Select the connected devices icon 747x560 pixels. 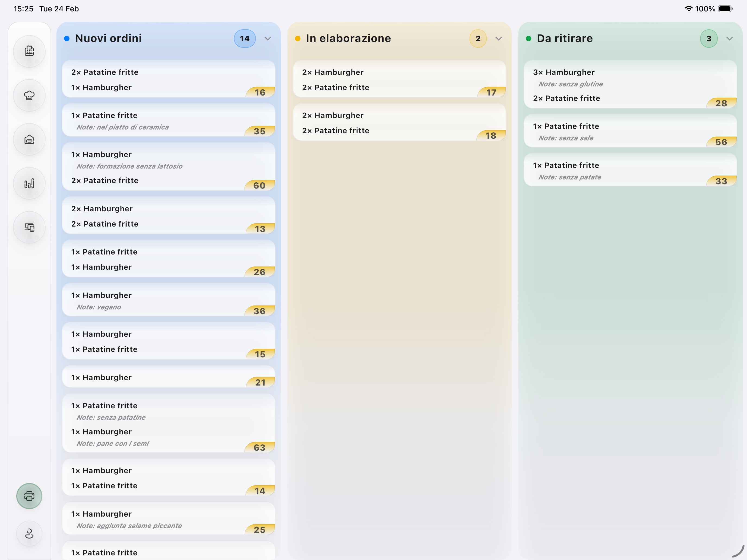tap(29, 227)
